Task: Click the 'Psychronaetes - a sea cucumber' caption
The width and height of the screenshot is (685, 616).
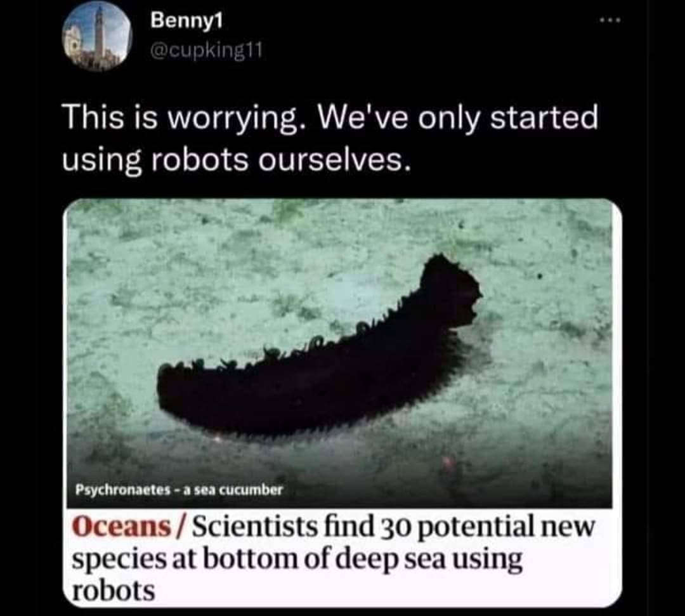Action: tap(179, 490)
